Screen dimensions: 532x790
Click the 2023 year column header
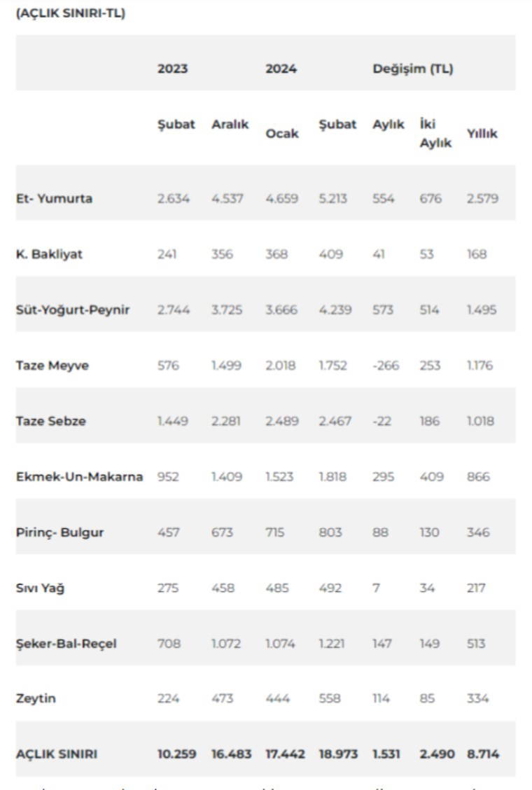(x=172, y=69)
